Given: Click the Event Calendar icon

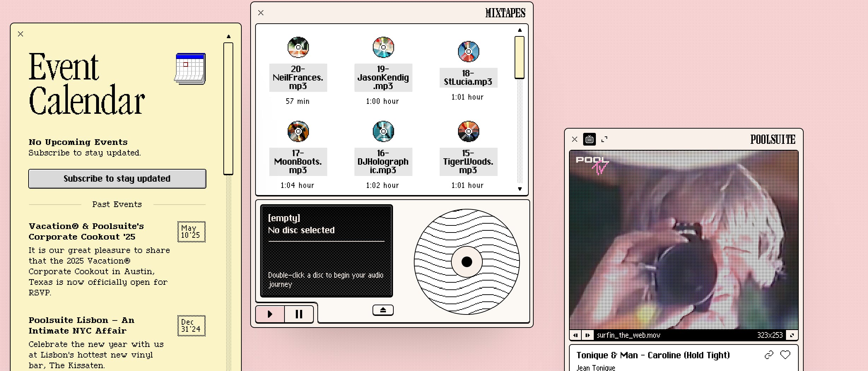Looking at the screenshot, I should pos(190,69).
